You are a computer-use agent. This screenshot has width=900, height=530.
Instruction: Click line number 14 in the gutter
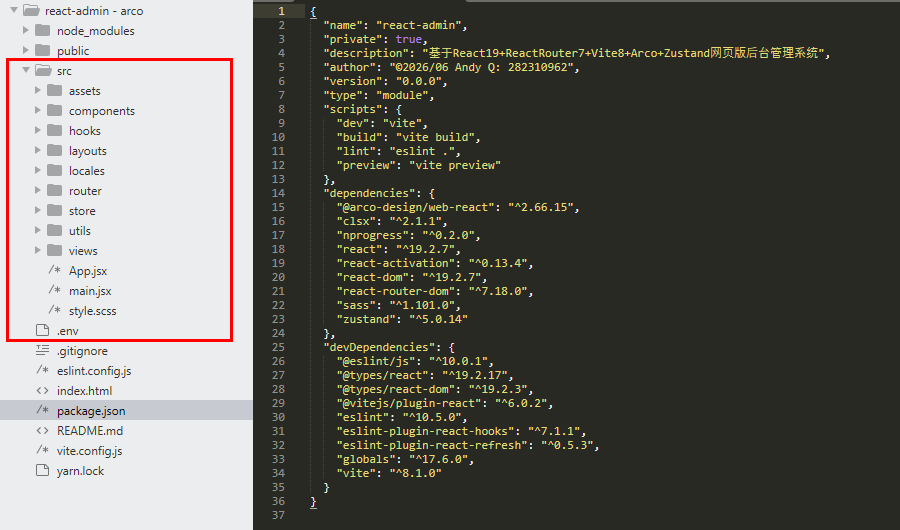pyautogui.click(x=278, y=193)
